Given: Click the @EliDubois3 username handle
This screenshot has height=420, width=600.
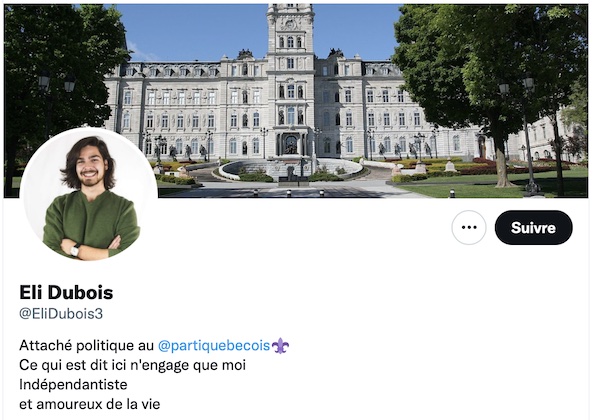Looking at the screenshot, I should 61,314.
